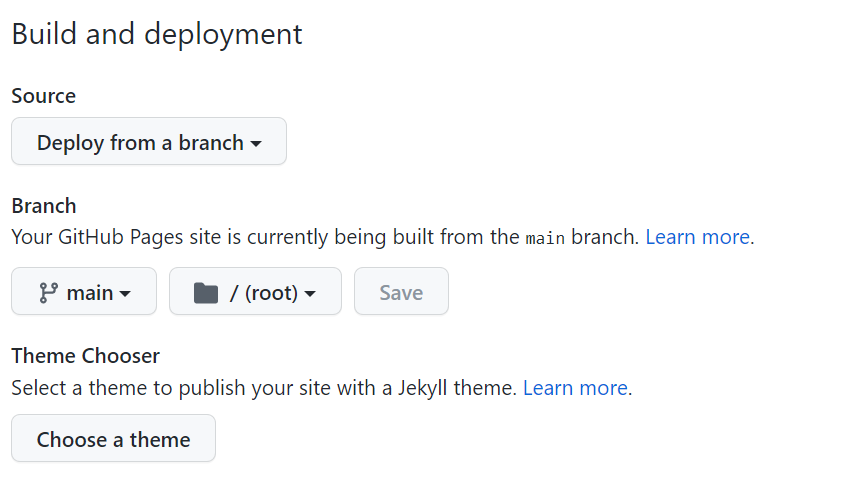Open Learn more link about Jekyll theme
The image size is (851, 496).
(575, 388)
